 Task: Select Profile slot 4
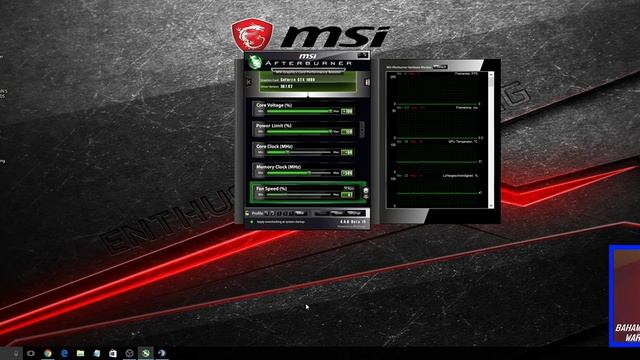coord(285,213)
